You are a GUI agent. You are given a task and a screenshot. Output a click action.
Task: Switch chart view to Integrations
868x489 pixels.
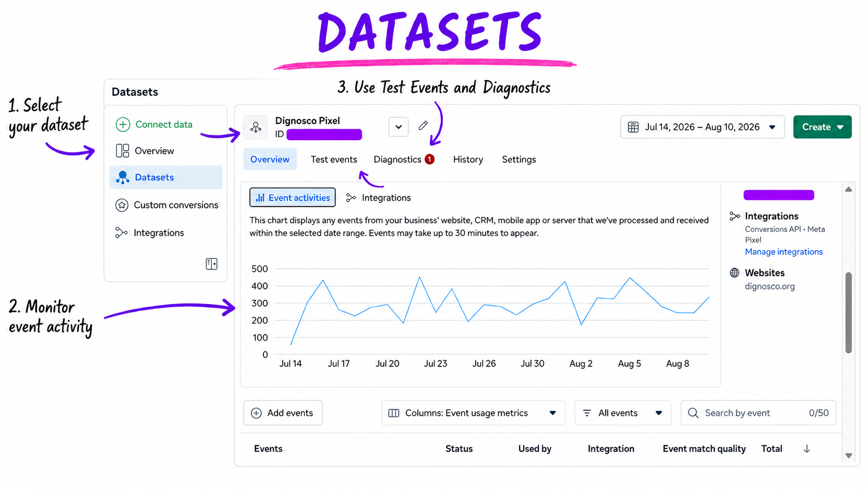378,198
